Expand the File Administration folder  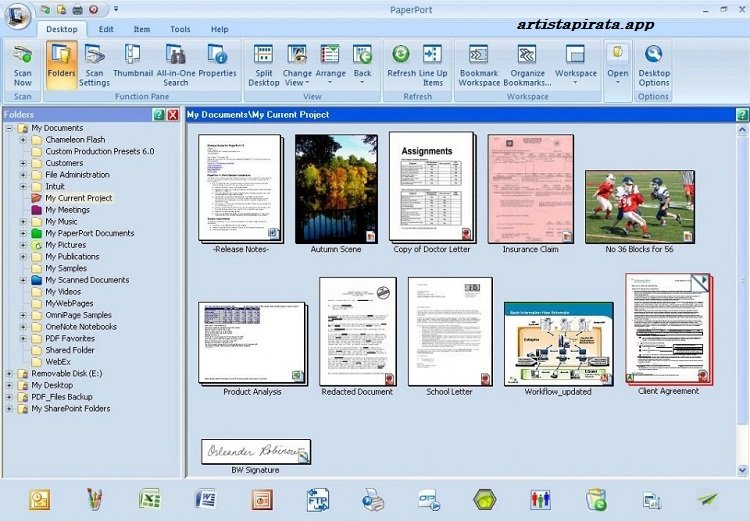[23, 175]
